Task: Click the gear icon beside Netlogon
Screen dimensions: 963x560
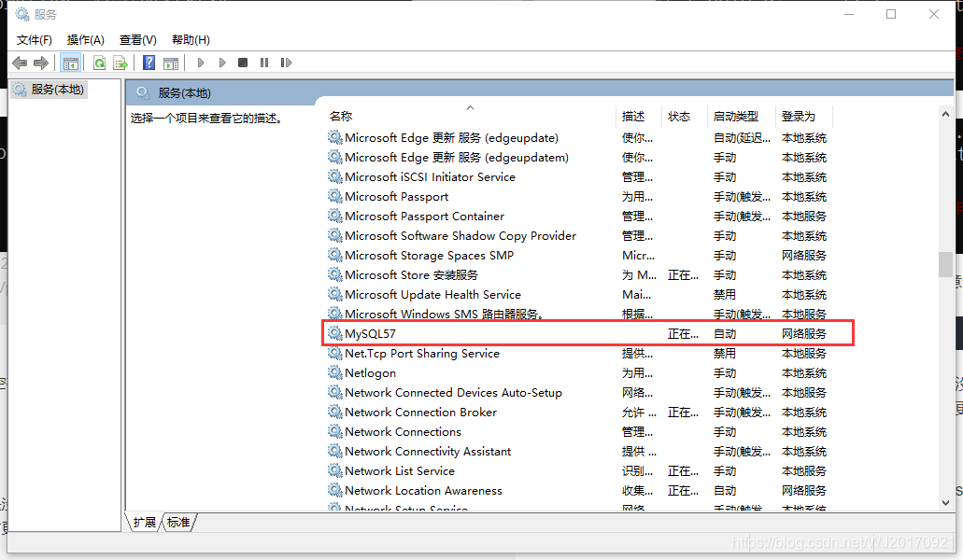Action: click(334, 372)
